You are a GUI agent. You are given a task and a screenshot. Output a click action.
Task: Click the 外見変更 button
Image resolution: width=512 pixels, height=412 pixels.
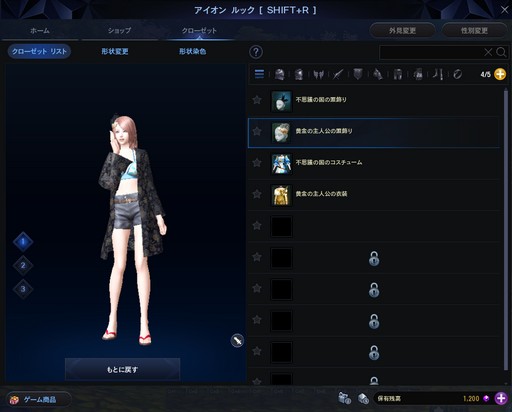point(402,31)
